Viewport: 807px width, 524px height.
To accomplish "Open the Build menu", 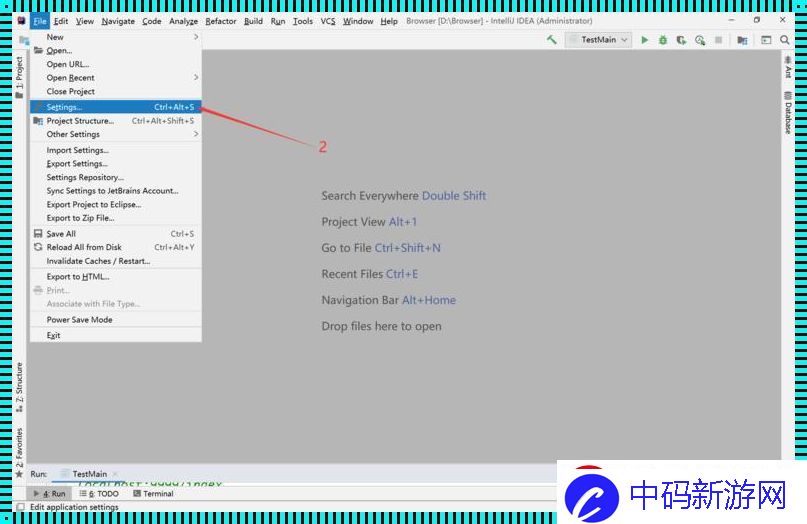I will pyautogui.click(x=253, y=21).
